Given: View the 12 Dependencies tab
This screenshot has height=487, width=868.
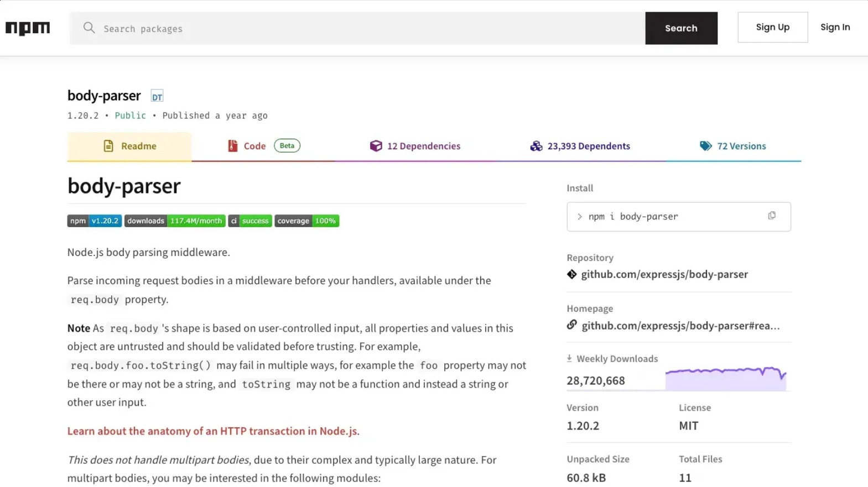Looking at the screenshot, I should [415, 146].
